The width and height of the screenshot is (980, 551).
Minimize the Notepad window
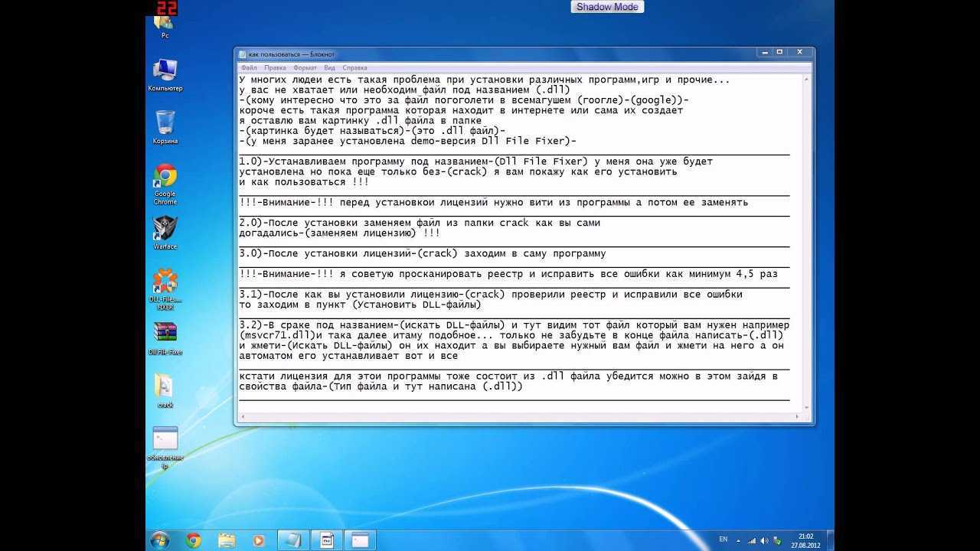(766, 52)
